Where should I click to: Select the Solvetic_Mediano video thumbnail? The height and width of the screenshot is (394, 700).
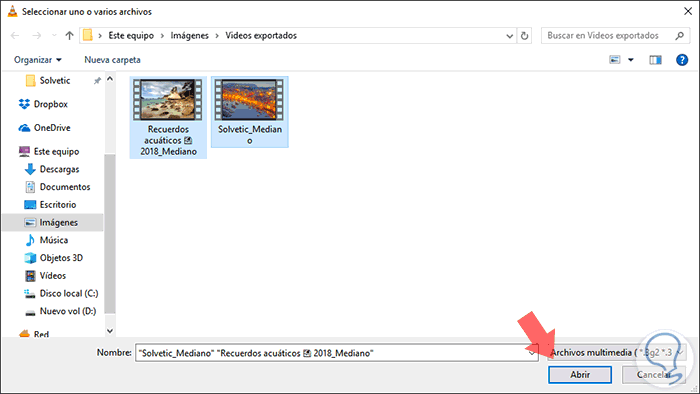pos(250,112)
